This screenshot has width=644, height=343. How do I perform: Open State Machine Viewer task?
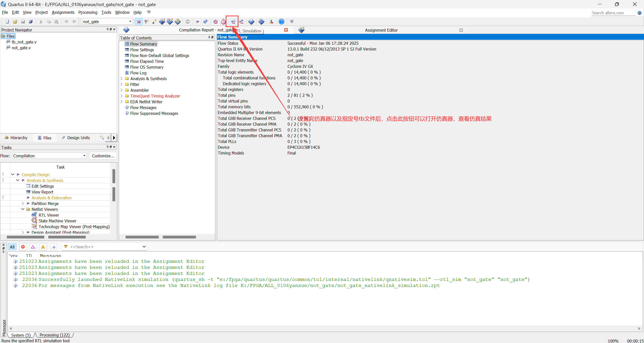(57, 221)
